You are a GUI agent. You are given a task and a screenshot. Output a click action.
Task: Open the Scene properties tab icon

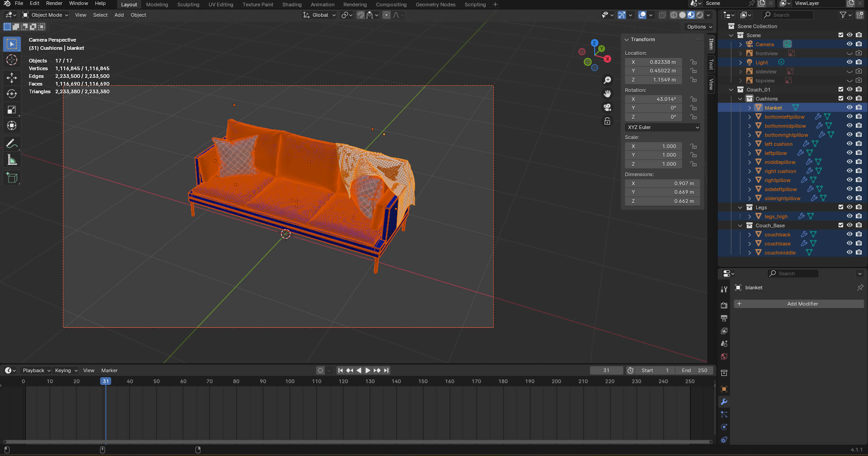[724, 344]
